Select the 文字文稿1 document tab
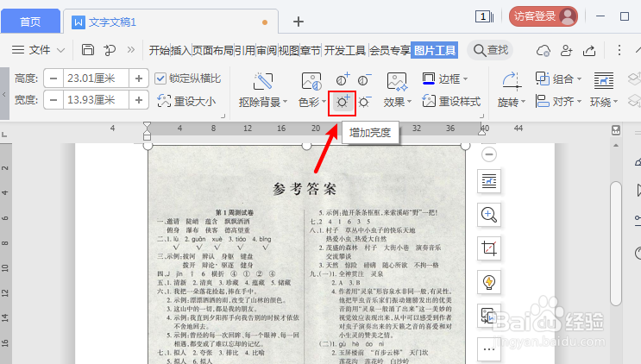This screenshot has height=364, width=641. point(171,22)
